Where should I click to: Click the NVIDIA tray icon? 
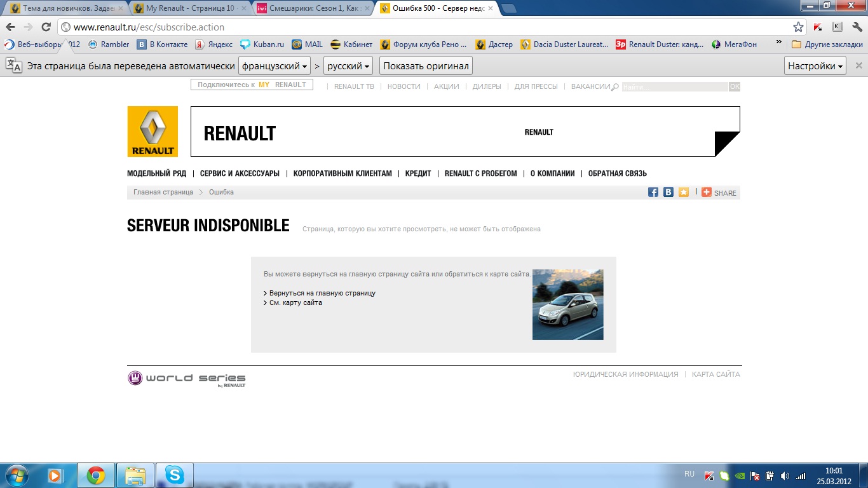pos(739,475)
